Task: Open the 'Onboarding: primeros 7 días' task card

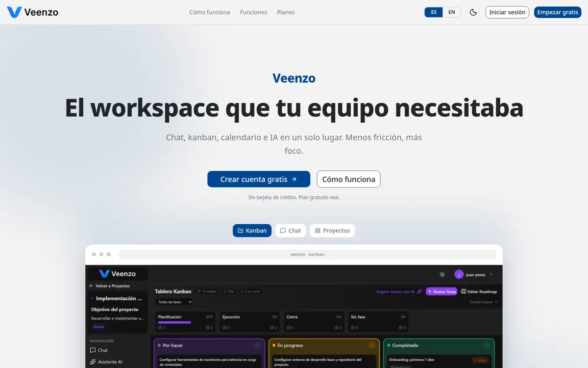Action: point(439,362)
